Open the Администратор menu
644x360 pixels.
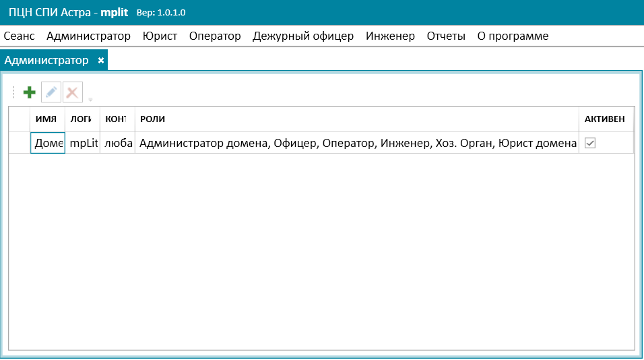click(x=88, y=36)
